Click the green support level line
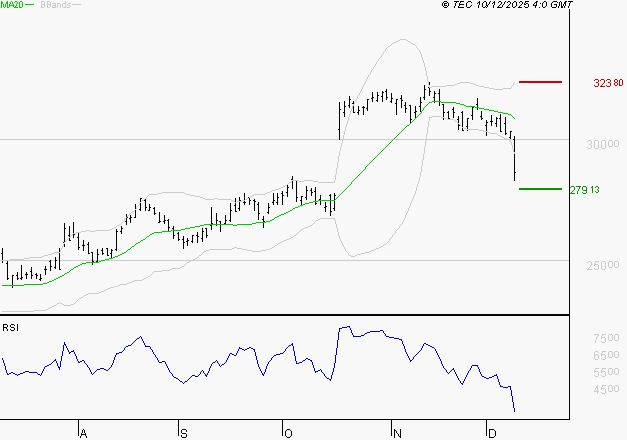Screen dimensions: 627x440 [540, 189]
